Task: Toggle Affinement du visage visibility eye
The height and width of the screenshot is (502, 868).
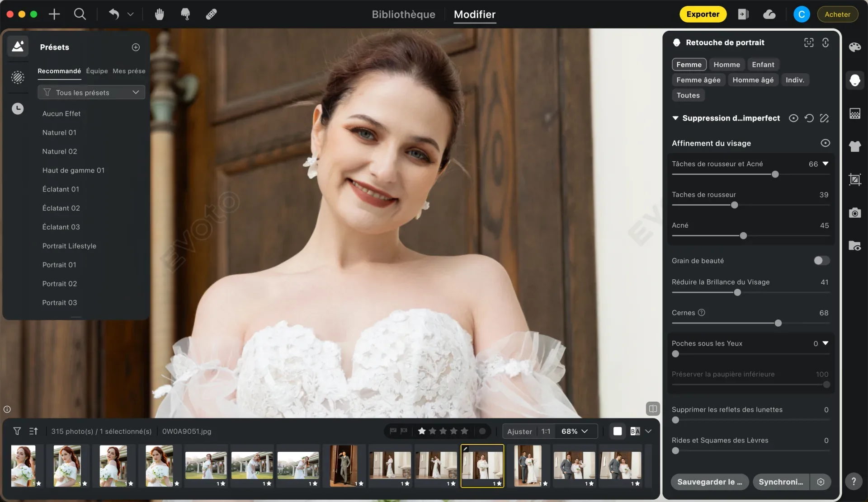Action: point(825,143)
